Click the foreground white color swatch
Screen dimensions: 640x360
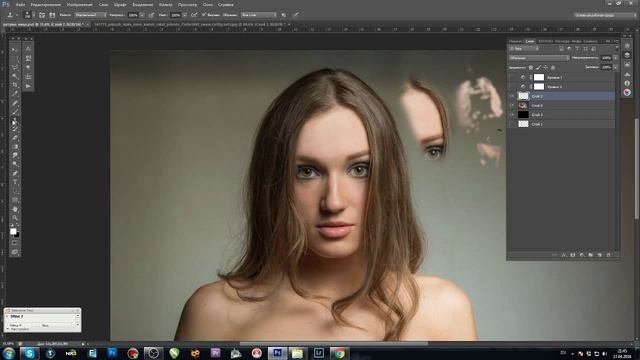[x=13, y=231]
